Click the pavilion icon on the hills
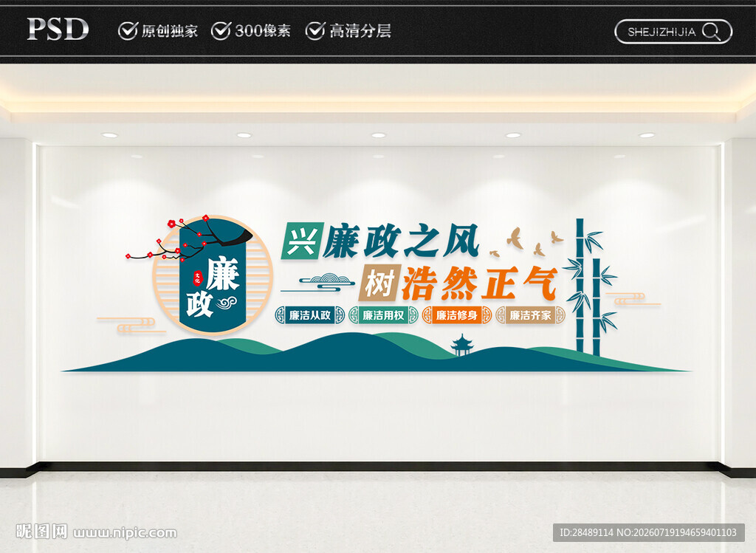This screenshot has width=756, height=553. pyautogui.click(x=462, y=346)
